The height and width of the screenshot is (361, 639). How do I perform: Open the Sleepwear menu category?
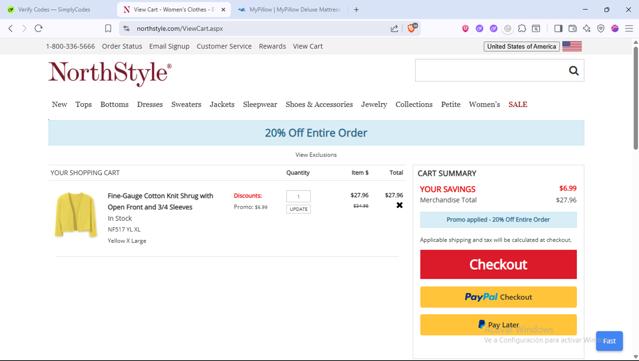coord(260,104)
